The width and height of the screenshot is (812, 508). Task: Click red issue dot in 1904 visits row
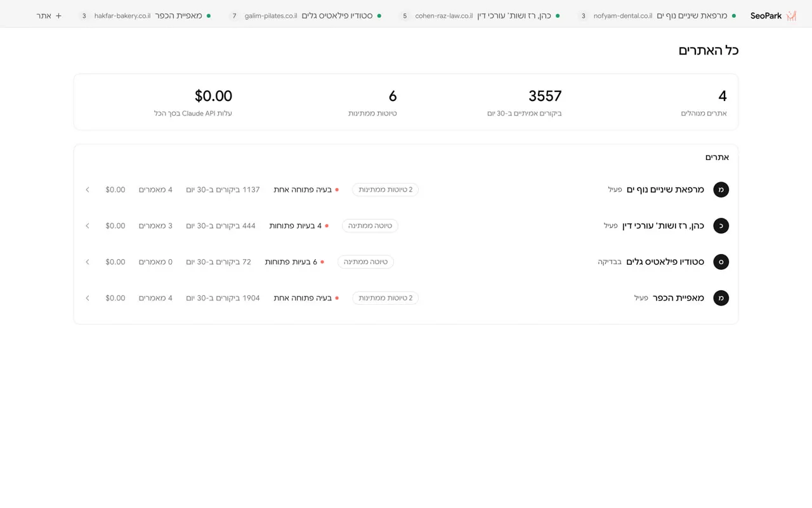(x=337, y=298)
